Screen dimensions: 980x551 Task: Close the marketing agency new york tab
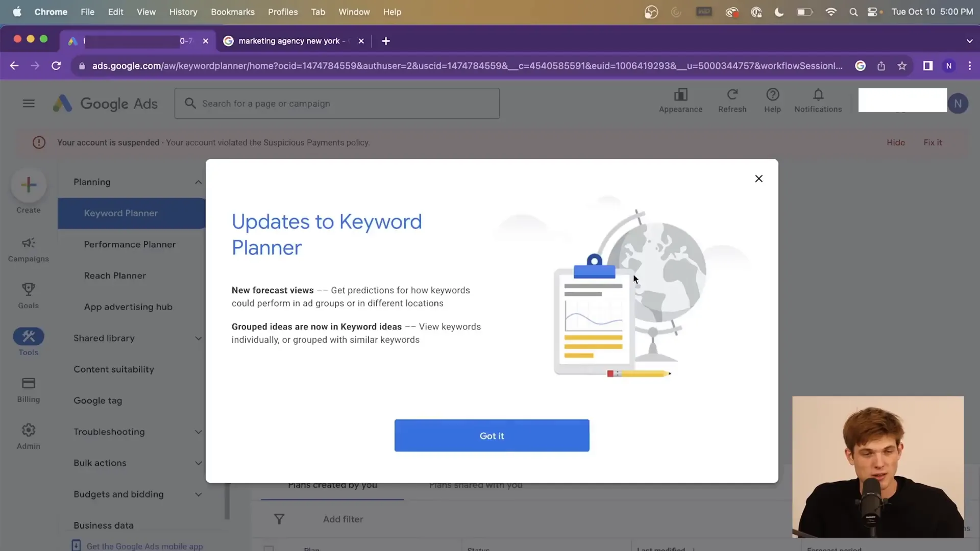(361, 41)
